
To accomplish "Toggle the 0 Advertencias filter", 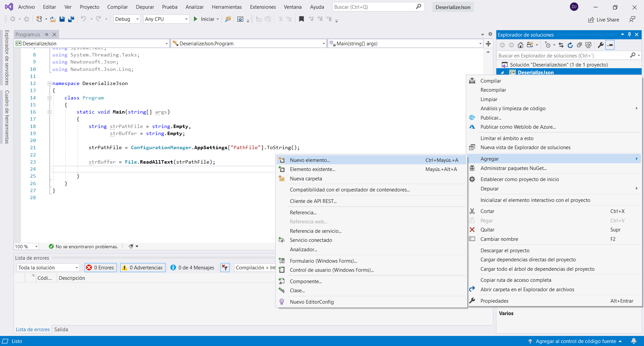I will coord(143,267).
